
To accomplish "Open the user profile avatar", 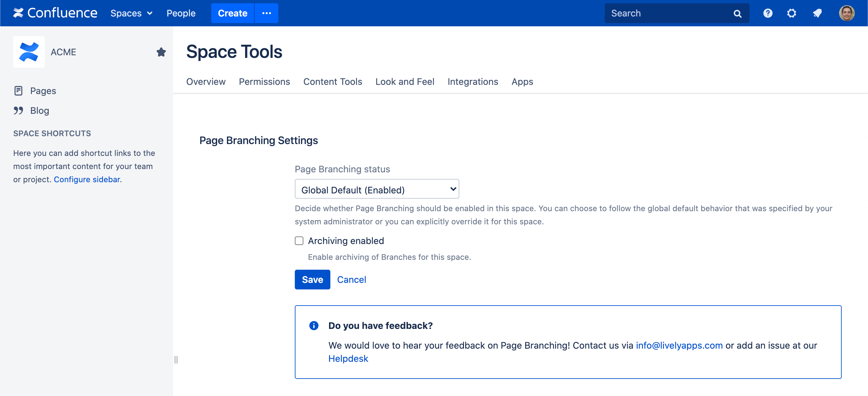I will pyautogui.click(x=846, y=13).
